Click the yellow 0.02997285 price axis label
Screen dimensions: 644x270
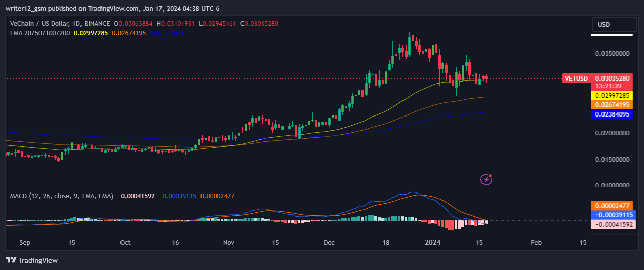click(x=612, y=95)
